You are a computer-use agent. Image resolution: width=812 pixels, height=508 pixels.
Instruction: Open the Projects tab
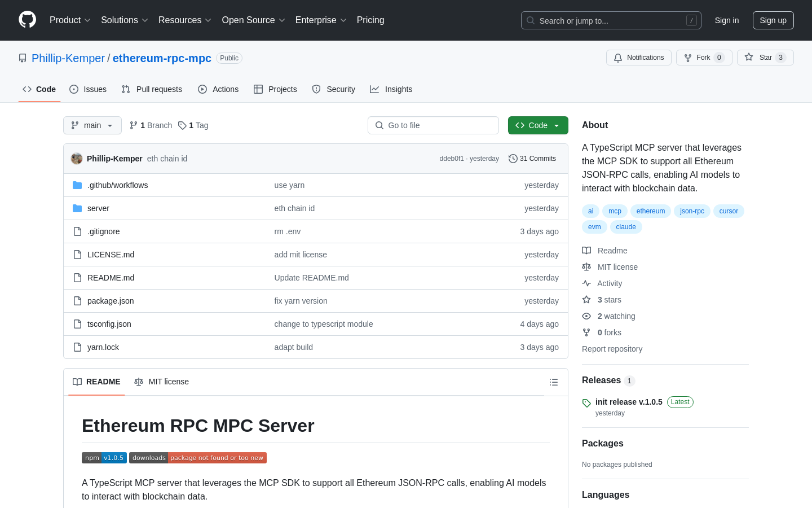coord(275,89)
